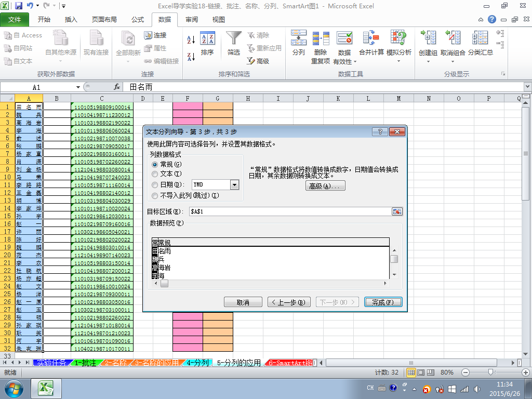Click the zoom in plus button

526,373
